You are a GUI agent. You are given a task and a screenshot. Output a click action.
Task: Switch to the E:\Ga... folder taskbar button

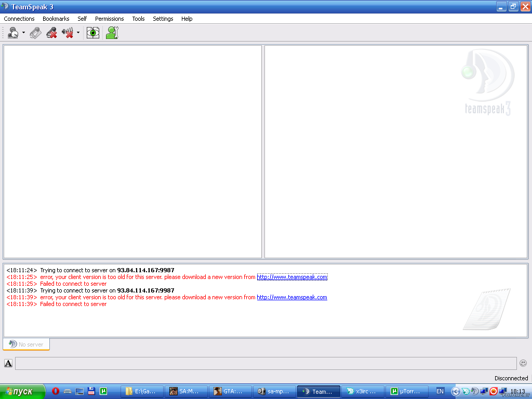click(x=143, y=392)
